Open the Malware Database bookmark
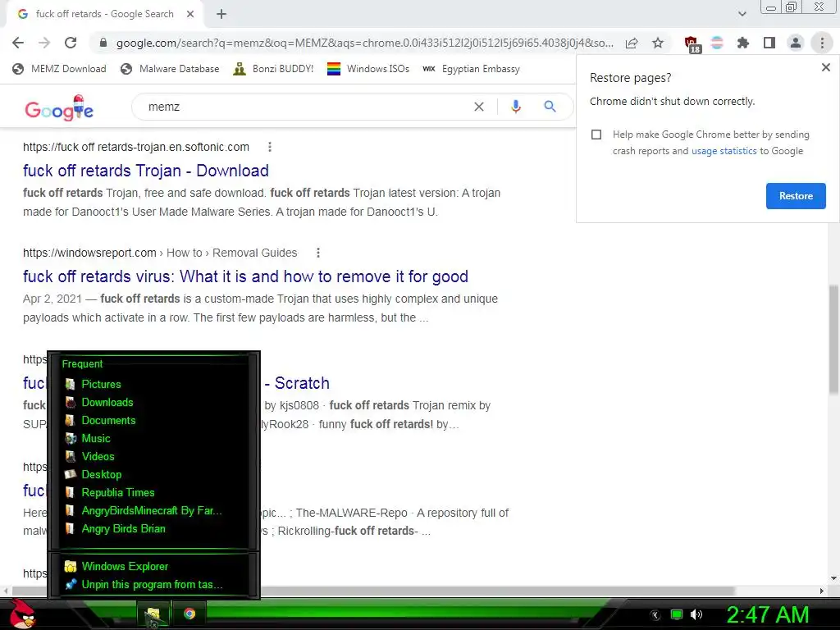840x630 pixels. tap(171, 69)
